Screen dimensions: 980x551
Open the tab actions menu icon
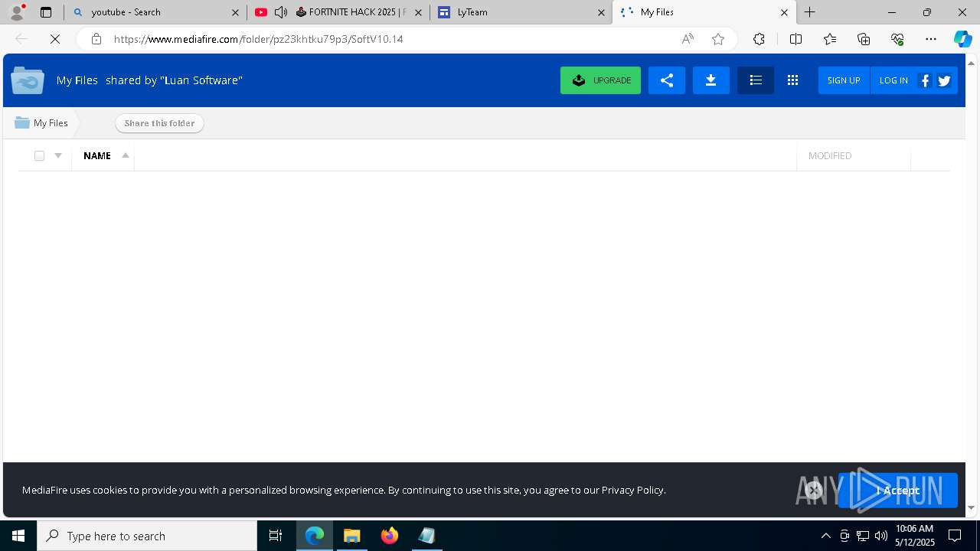(x=46, y=12)
